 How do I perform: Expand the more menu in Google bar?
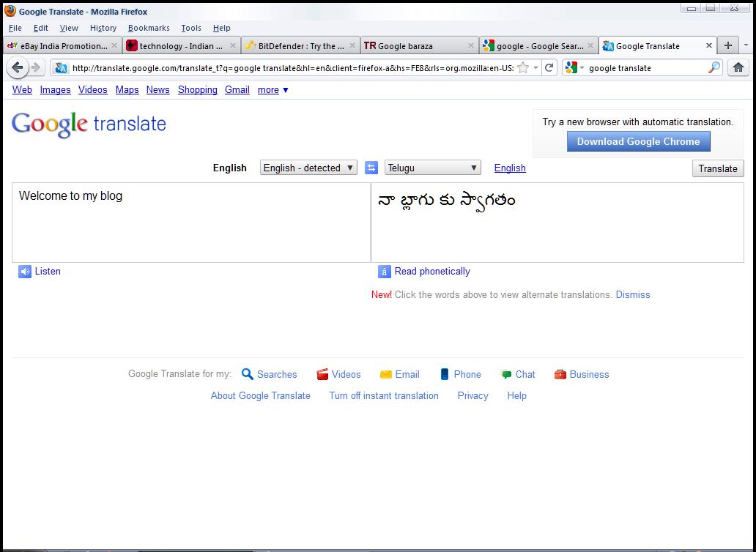tap(273, 89)
